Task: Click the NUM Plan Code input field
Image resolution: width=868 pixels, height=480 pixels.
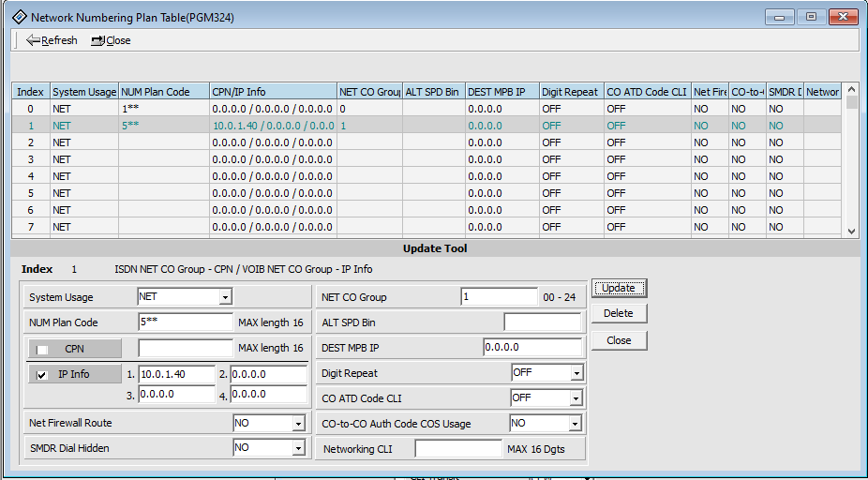Action: click(185, 322)
